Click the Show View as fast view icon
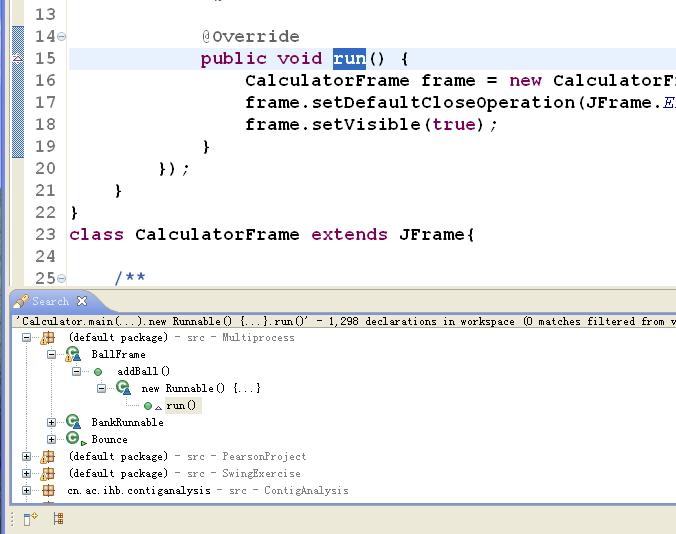Viewport: 676px width, 534px height. [30, 519]
